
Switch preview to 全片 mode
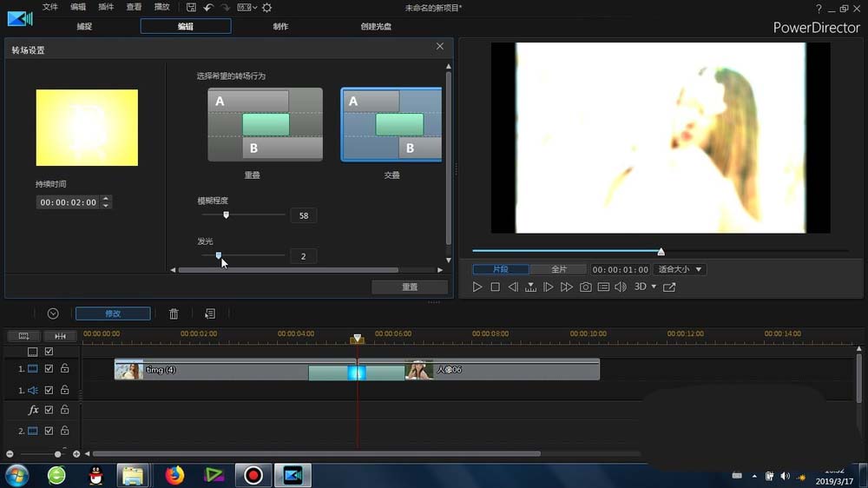click(558, 269)
